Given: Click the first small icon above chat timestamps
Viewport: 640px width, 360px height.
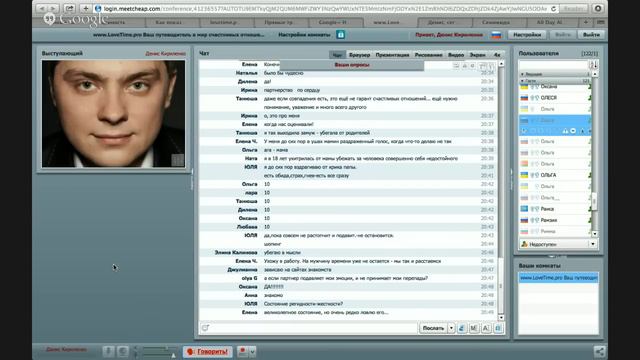Looking at the screenshot, I should (456, 66).
